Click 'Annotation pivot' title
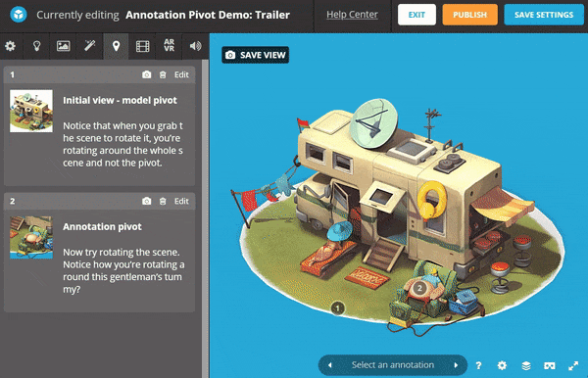 coord(102,227)
